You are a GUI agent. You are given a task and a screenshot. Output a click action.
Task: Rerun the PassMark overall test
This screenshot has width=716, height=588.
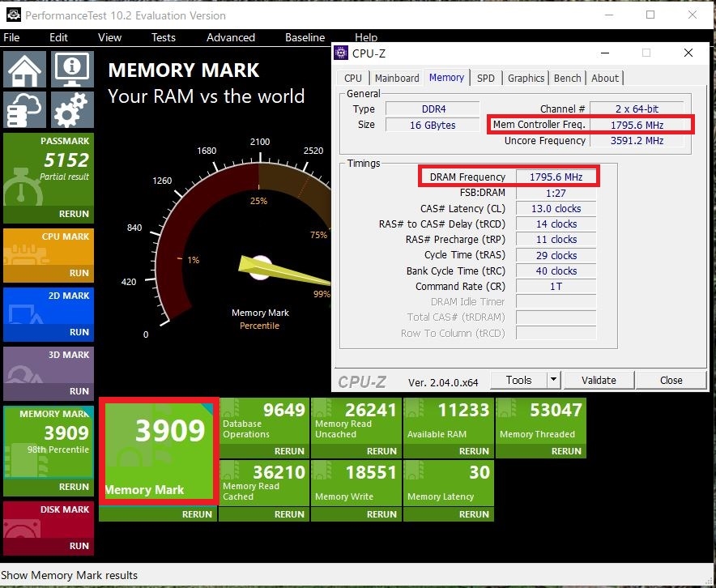[x=49, y=214]
